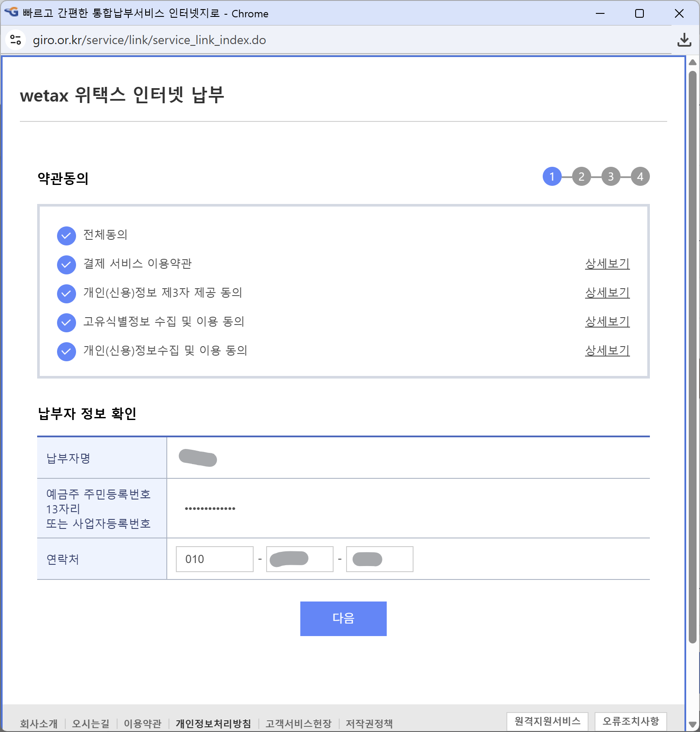
Task: Open 이용약관 footer link
Action: [143, 723]
